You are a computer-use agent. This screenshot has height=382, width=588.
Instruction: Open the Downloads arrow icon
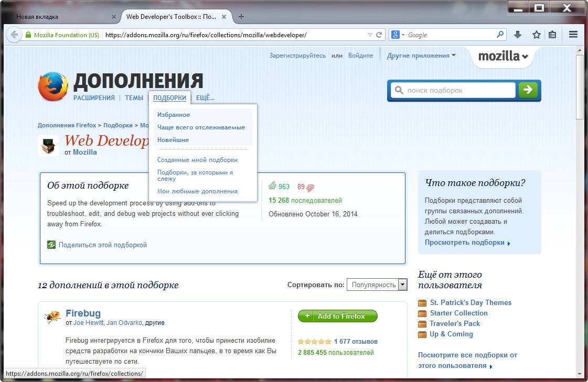518,35
